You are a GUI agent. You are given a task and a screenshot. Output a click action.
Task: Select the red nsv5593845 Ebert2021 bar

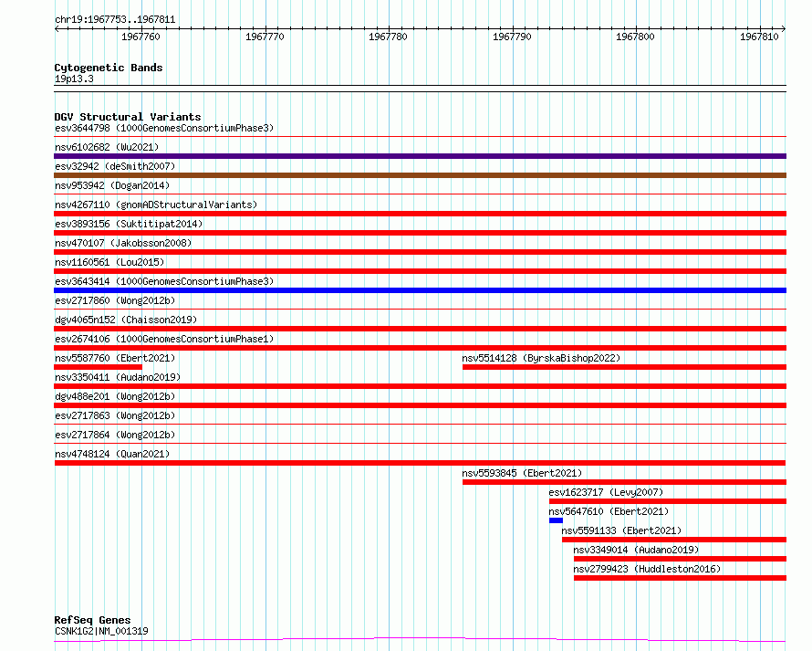coord(624,482)
